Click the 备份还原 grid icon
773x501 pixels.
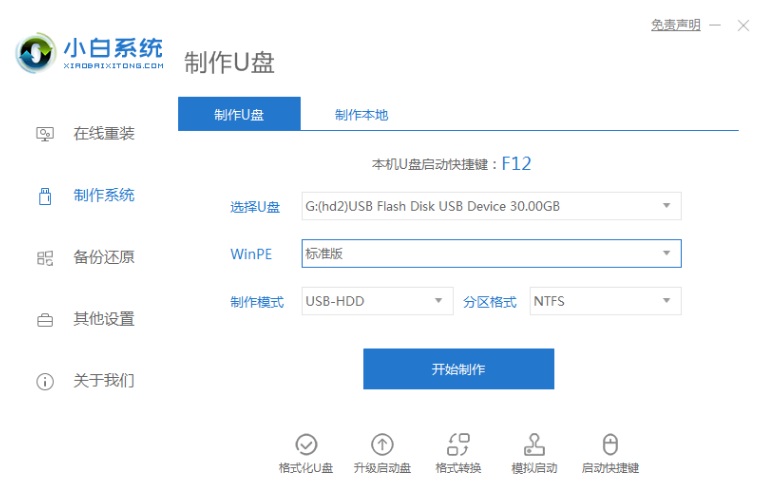point(45,258)
